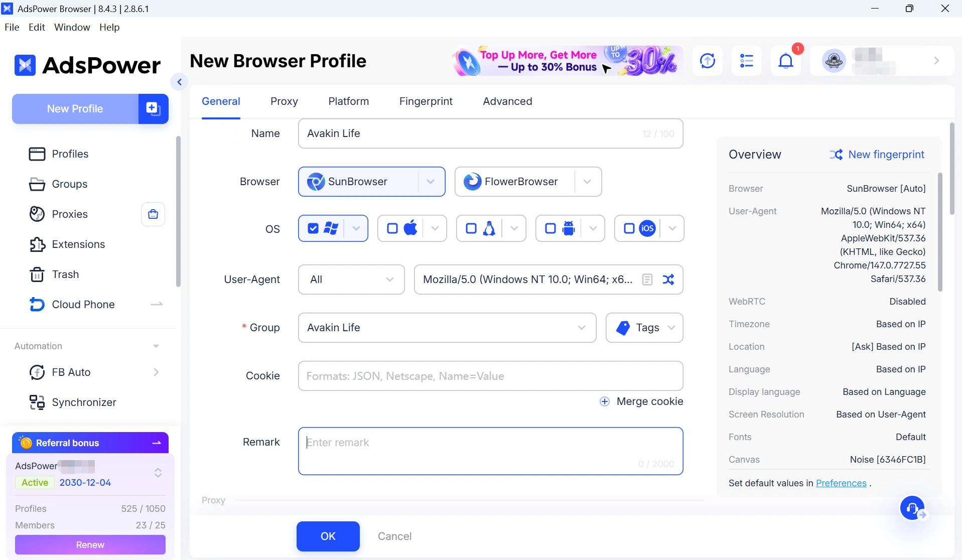Toggle the Android OS checkbox

(x=551, y=229)
